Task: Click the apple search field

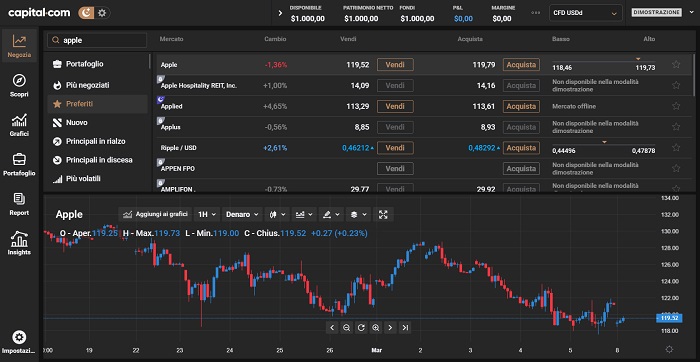Action: pos(97,40)
